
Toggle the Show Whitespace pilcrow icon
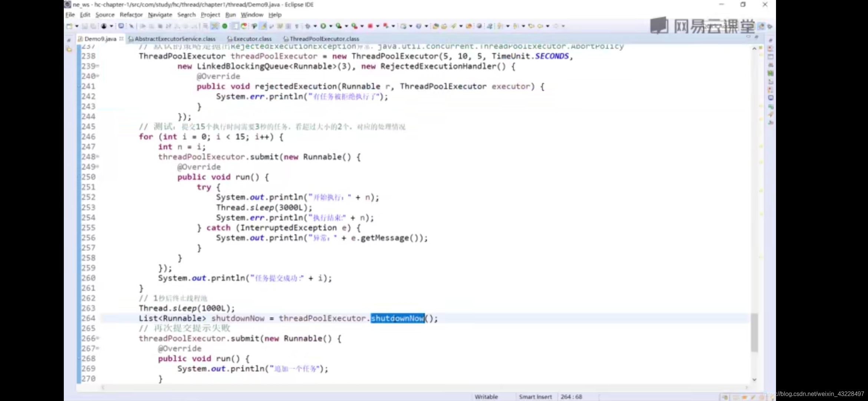297,26
